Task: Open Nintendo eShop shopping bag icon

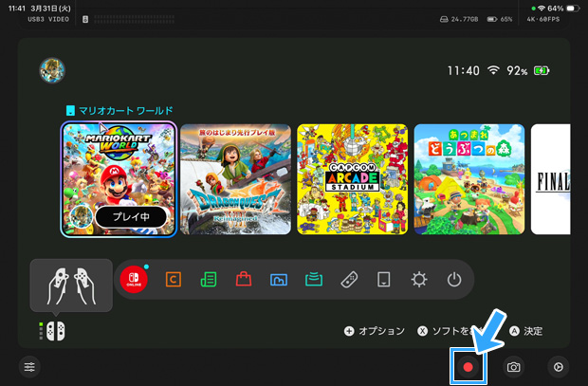Action: tap(244, 280)
